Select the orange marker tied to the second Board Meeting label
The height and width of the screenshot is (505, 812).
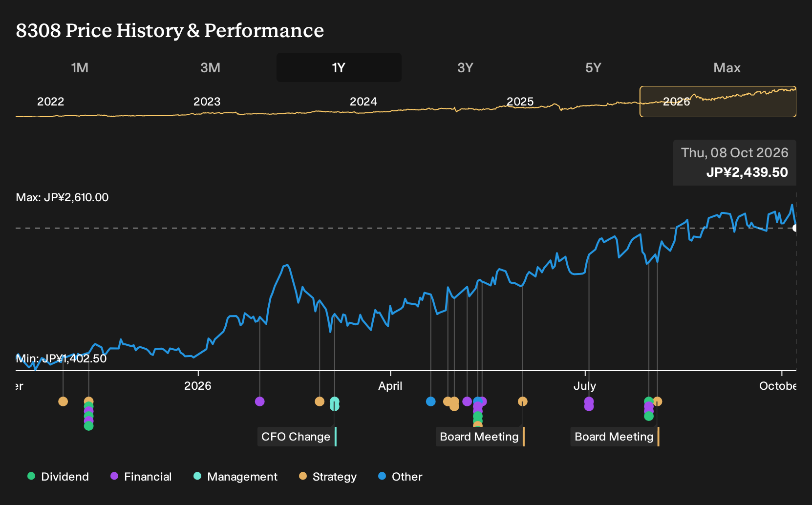point(658,401)
